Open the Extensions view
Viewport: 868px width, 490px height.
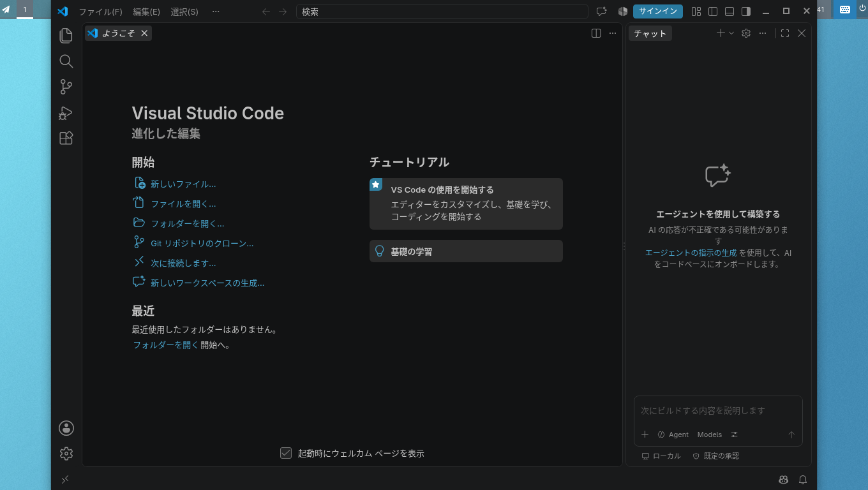66,138
